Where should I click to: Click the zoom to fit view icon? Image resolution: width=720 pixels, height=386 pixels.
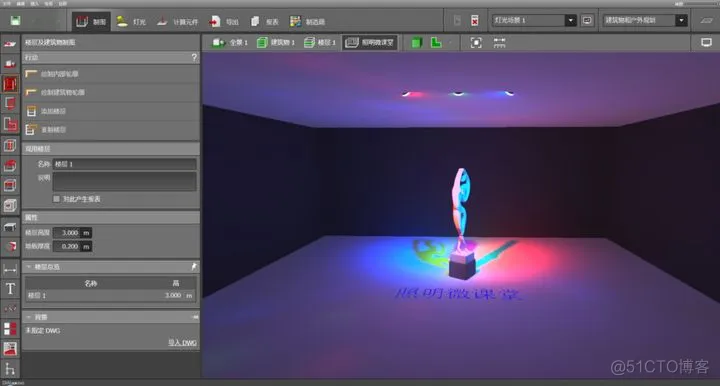(x=476, y=43)
